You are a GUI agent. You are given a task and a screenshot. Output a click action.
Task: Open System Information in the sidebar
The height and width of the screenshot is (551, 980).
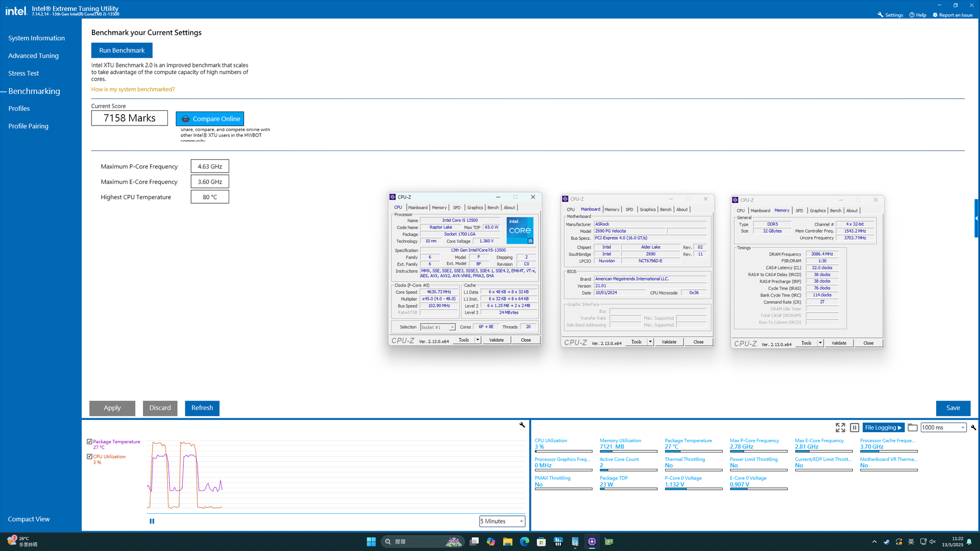36,38
